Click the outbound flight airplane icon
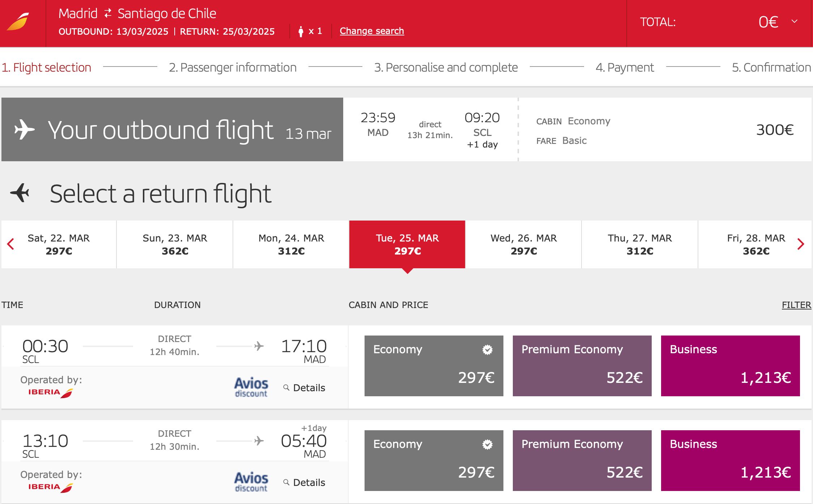813x504 pixels. (x=24, y=129)
